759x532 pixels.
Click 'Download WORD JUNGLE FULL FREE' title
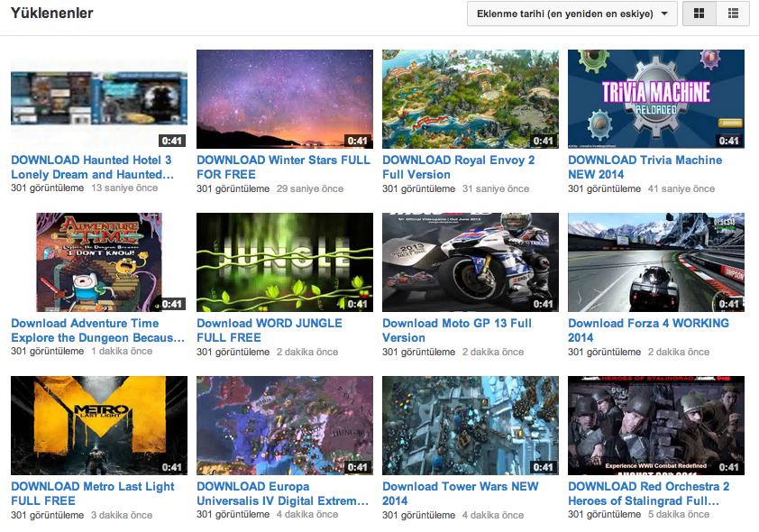(x=270, y=330)
